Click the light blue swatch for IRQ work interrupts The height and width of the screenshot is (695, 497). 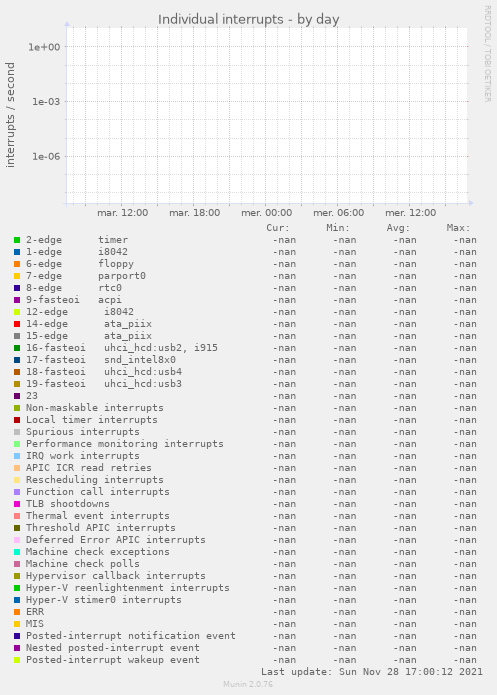17,456
